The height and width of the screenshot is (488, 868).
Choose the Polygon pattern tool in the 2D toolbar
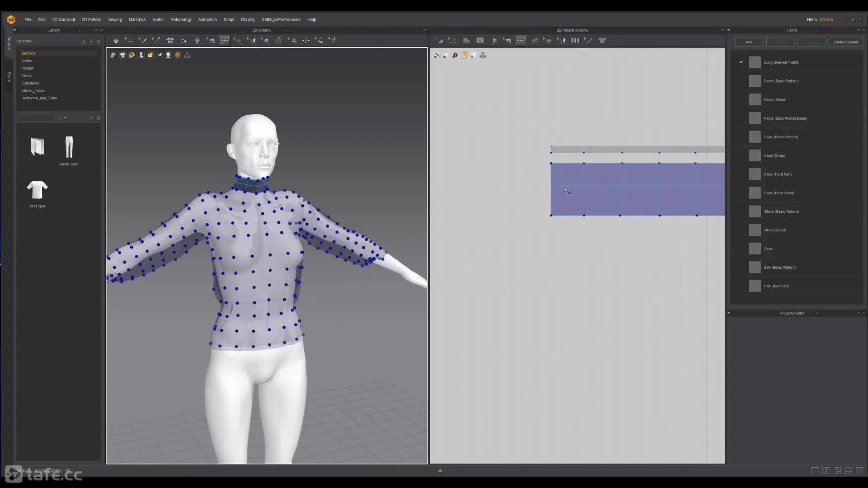coord(466,41)
